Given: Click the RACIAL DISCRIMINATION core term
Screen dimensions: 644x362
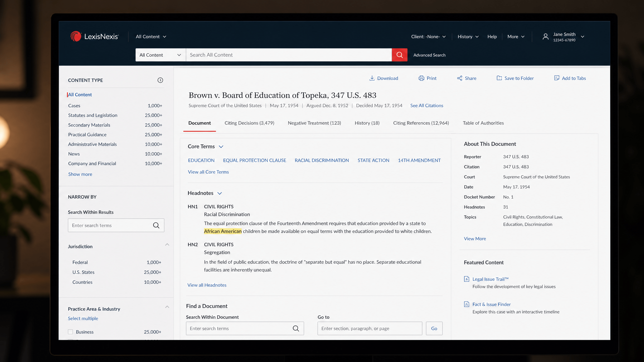Looking at the screenshot, I should [322, 160].
